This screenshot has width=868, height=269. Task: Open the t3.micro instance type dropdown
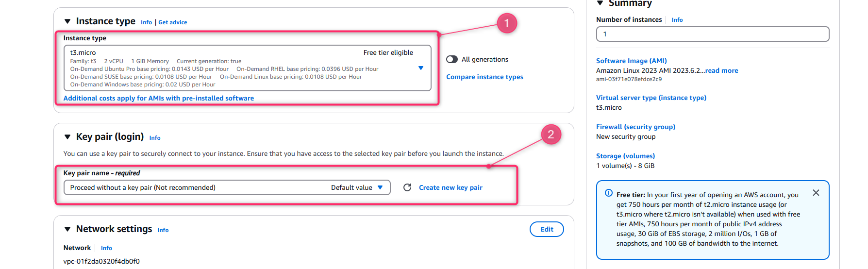248,68
